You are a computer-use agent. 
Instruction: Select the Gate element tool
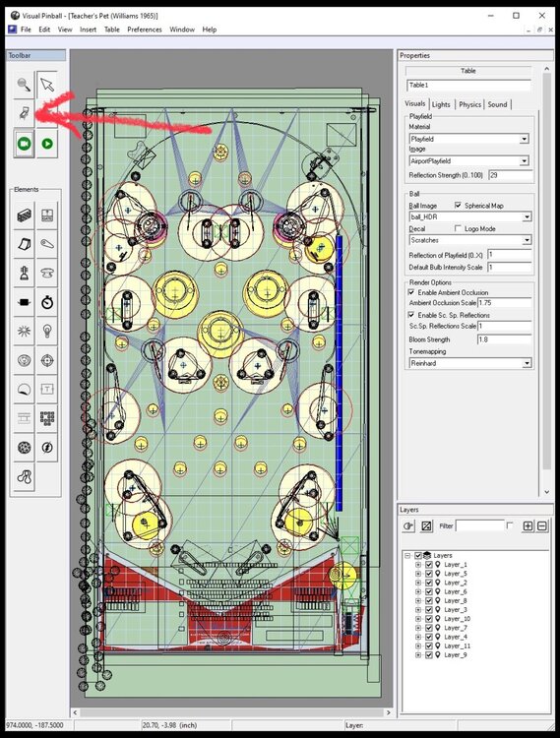point(47,215)
